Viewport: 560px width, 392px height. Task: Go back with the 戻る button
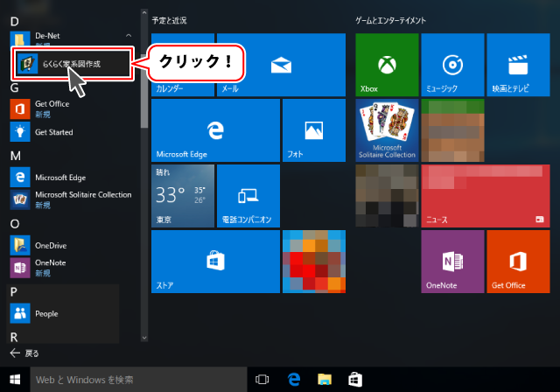coord(24,353)
